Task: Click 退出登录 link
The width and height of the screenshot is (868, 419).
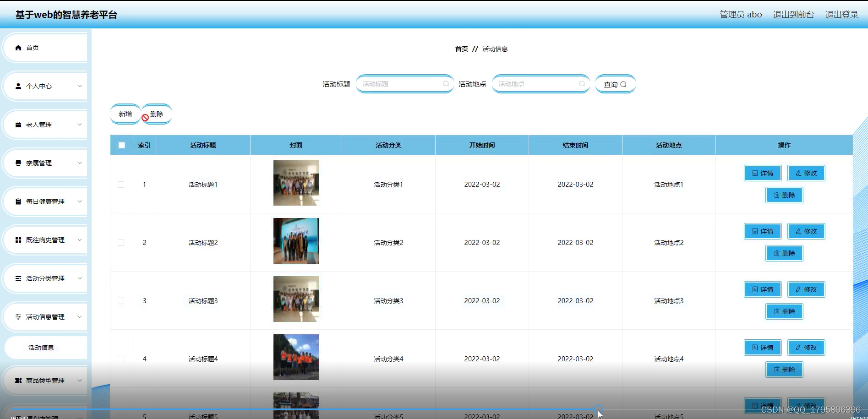Action: pos(842,15)
